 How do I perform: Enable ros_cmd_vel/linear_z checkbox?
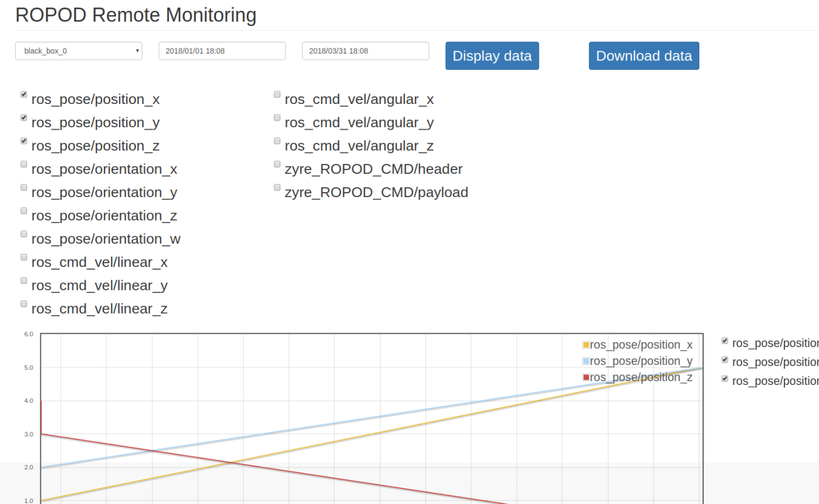tap(24, 304)
